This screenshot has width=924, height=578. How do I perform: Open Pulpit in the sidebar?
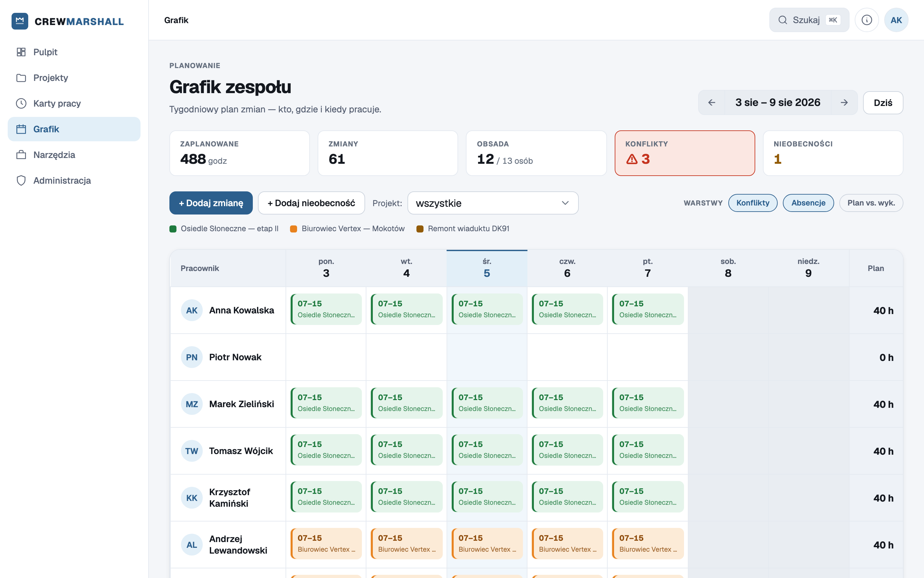click(x=74, y=52)
